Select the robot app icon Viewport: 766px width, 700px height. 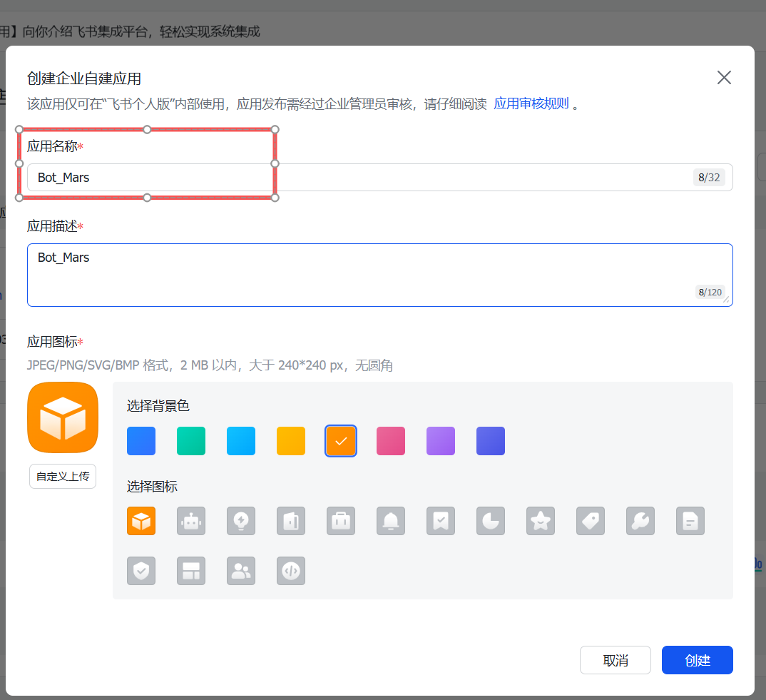[191, 521]
